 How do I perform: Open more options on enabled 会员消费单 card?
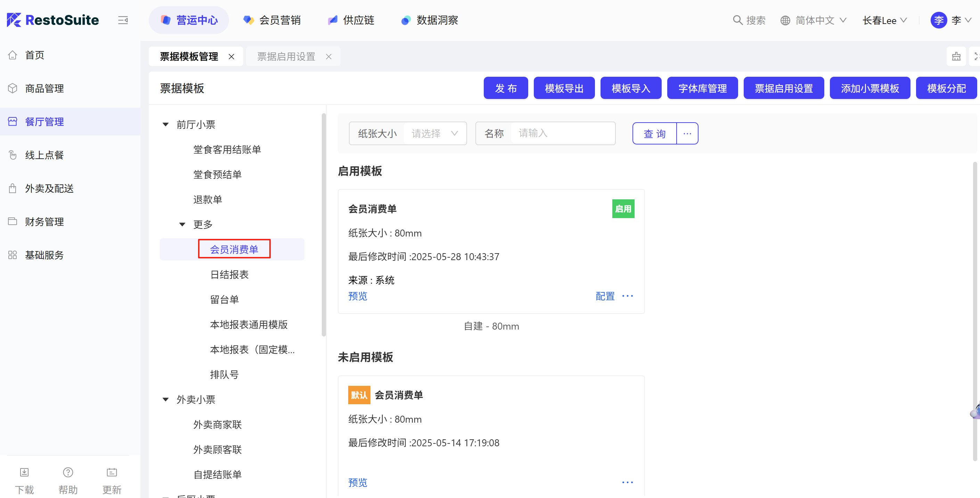pos(627,296)
